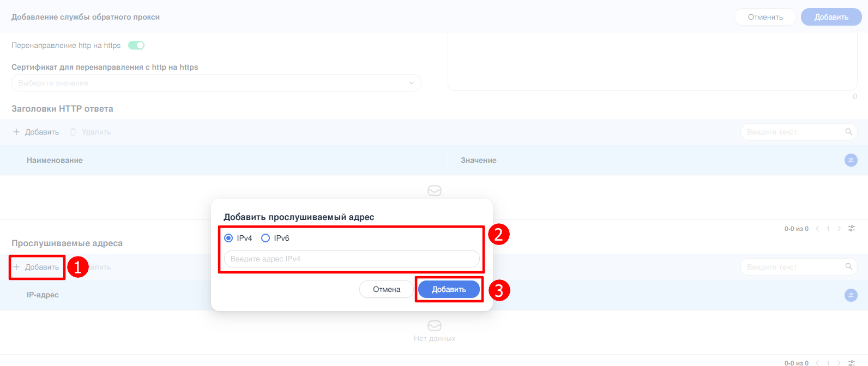This screenshot has width=868, height=366.
Task: Click Удалить in HTTP headers toolbar
Action: (x=91, y=132)
